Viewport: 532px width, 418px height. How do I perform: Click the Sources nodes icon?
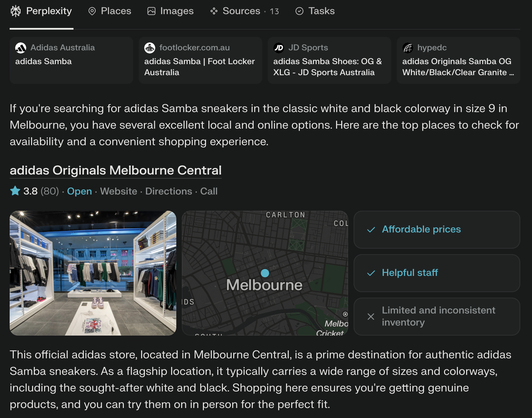[214, 11]
